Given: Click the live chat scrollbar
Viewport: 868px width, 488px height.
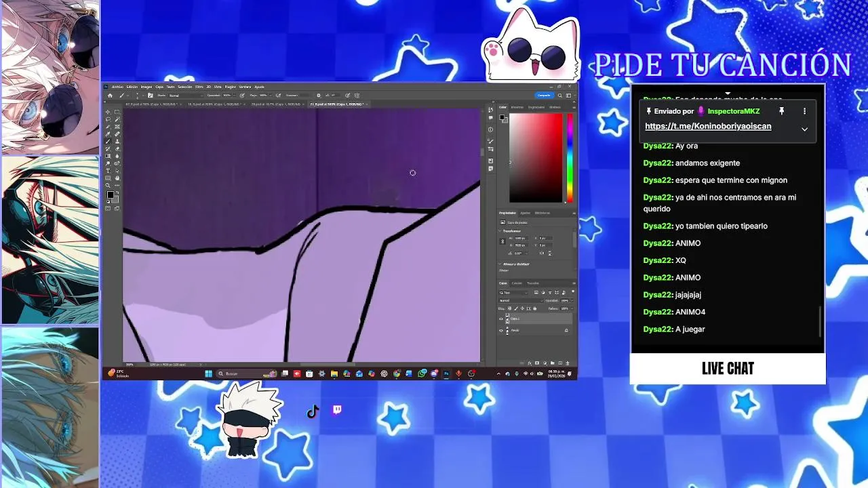Looking at the screenshot, I should (x=820, y=321).
